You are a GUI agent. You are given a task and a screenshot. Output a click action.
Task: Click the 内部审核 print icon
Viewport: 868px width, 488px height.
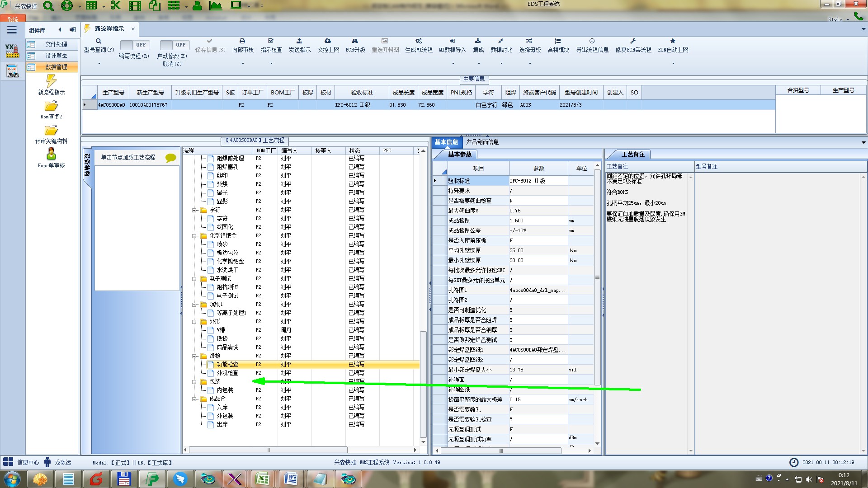pos(242,41)
